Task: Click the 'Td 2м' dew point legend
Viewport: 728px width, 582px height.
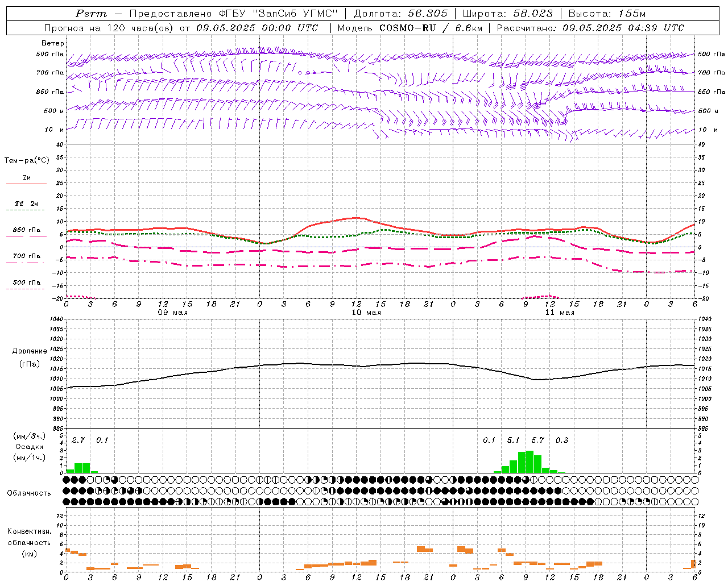Action: pyautogui.click(x=27, y=203)
